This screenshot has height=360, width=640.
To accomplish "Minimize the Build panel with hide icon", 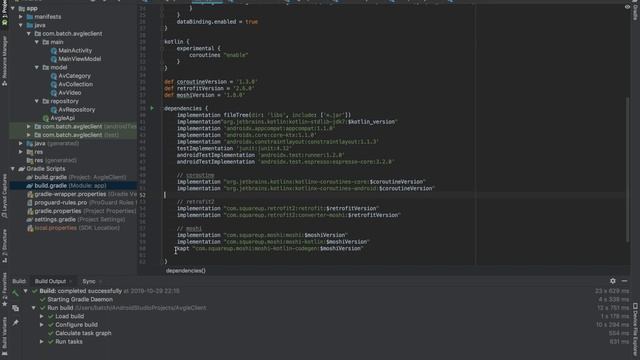I will pos(624,281).
